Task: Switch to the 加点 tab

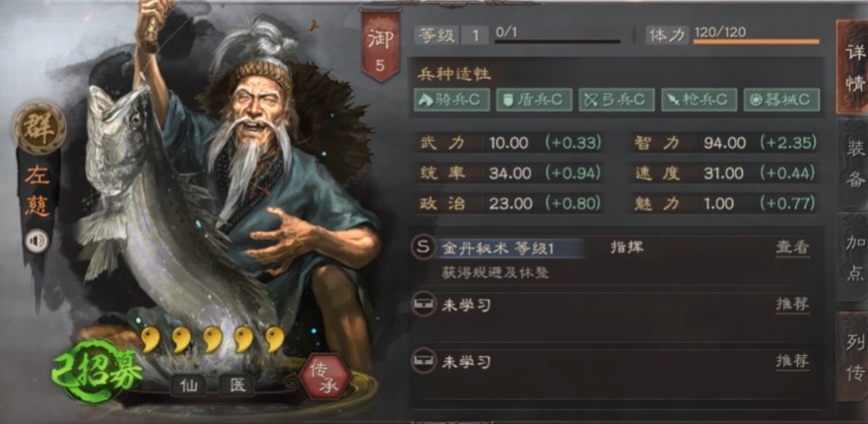Action: coord(854,257)
